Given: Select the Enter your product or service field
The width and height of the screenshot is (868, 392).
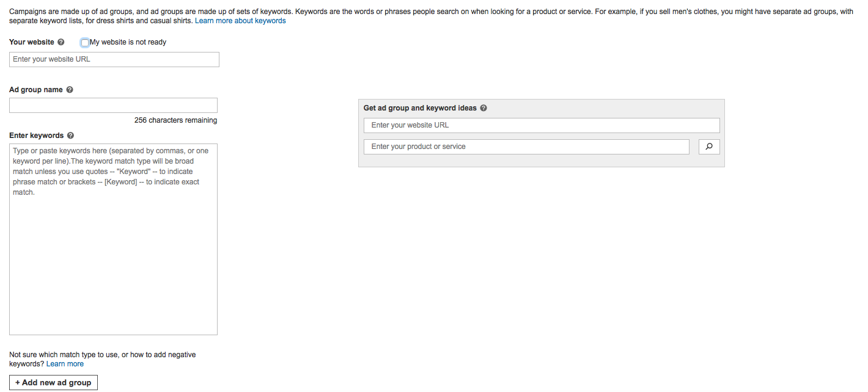Looking at the screenshot, I should [x=526, y=147].
